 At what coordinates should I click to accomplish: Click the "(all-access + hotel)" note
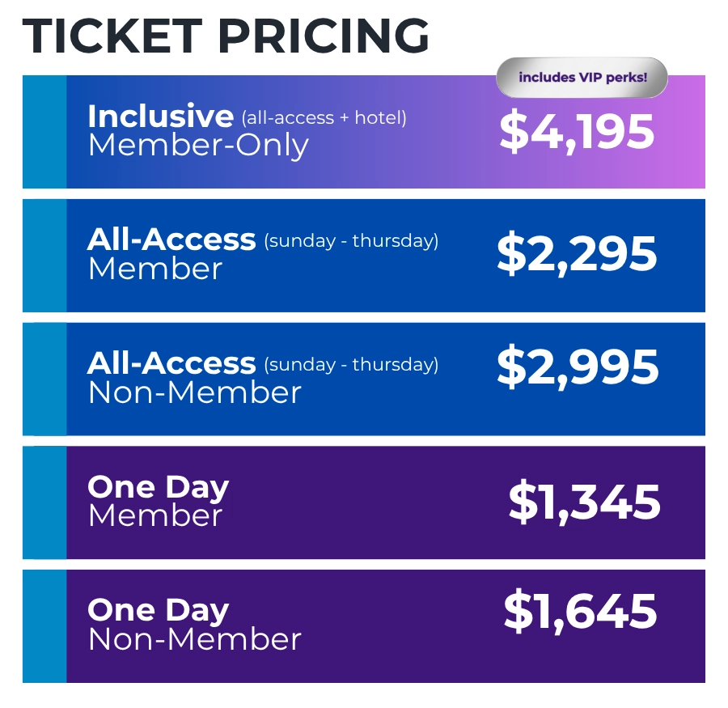pyautogui.click(x=324, y=118)
